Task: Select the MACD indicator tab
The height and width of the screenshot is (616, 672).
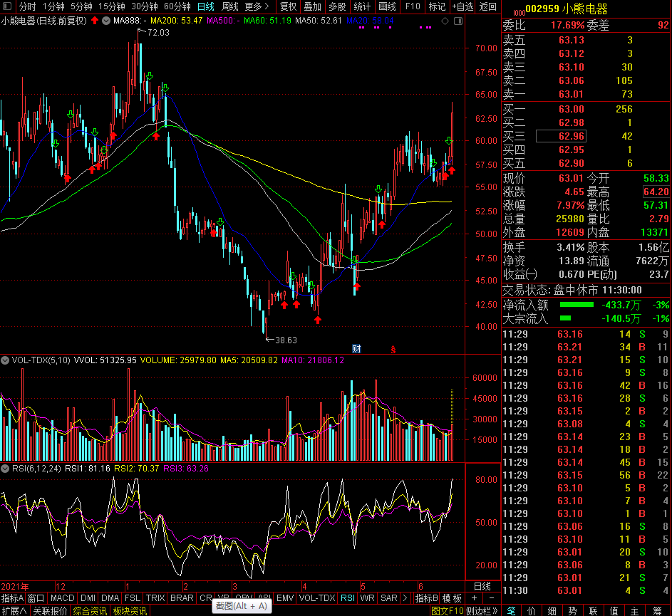Action: (x=62, y=598)
